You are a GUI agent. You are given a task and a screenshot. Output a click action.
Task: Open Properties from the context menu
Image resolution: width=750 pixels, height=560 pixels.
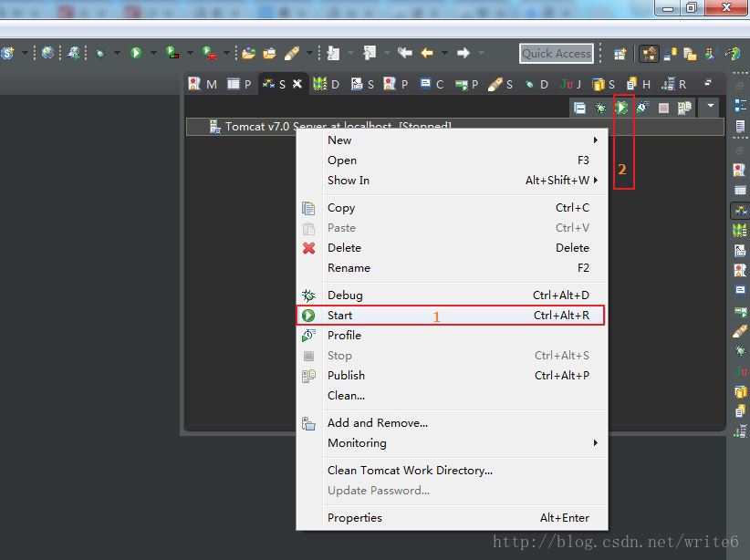(x=355, y=518)
